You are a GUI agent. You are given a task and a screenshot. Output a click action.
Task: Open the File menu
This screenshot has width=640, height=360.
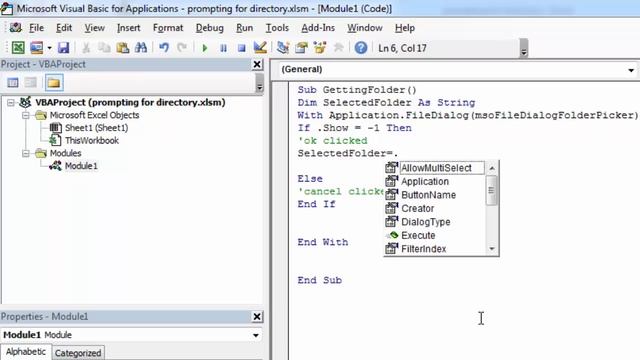[36, 28]
